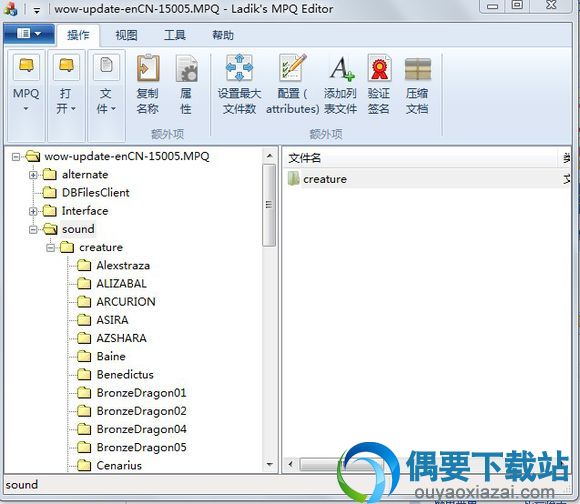Click the tree panel scroll down arrow
The width and height of the screenshot is (580, 504).
click(x=270, y=464)
